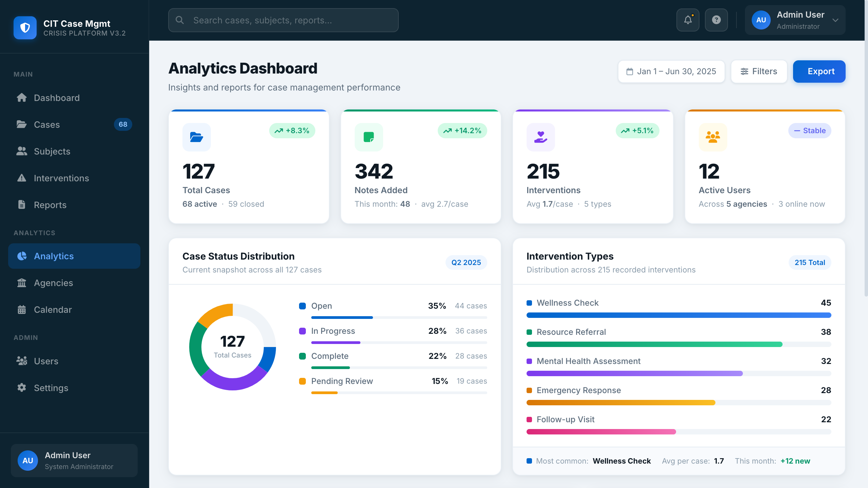Open the Admin User profile dropdown
Image resolution: width=868 pixels, height=488 pixels.
(795, 20)
